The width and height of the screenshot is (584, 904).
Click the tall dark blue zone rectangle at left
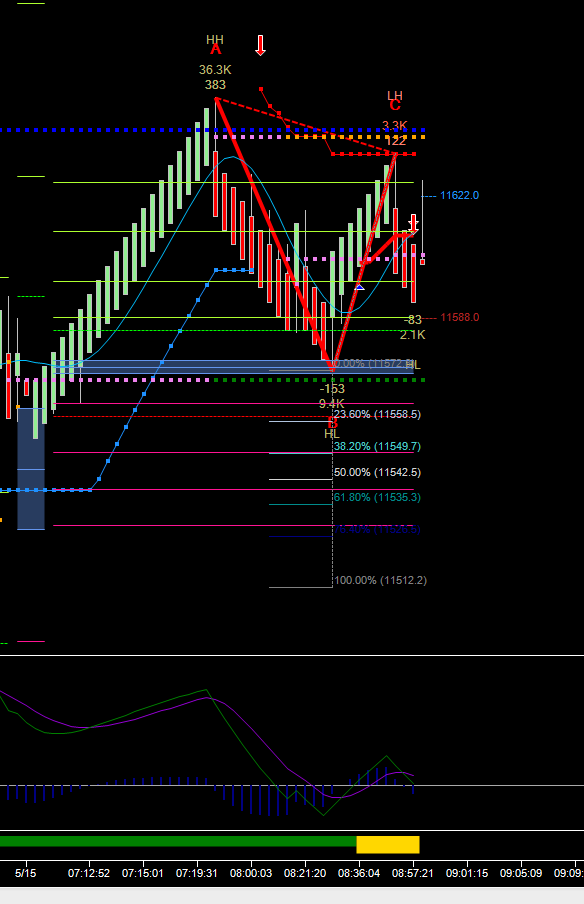(x=31, y=469)
